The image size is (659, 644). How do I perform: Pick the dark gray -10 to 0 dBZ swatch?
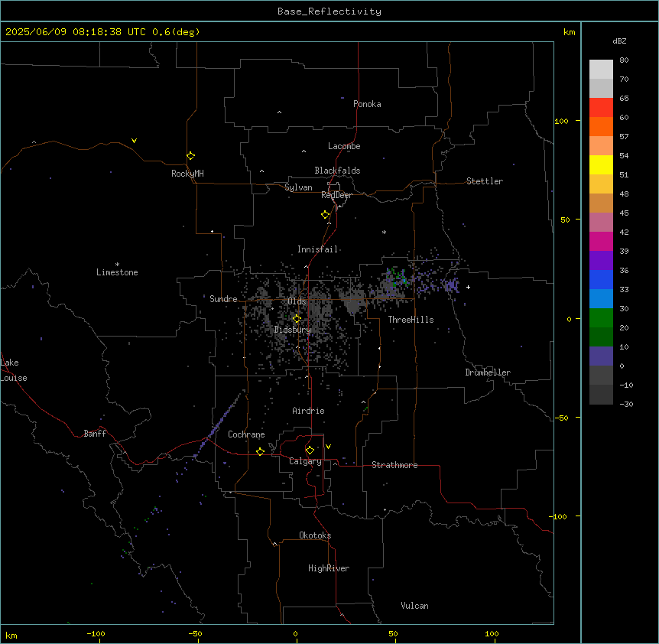tap(601, 376)
